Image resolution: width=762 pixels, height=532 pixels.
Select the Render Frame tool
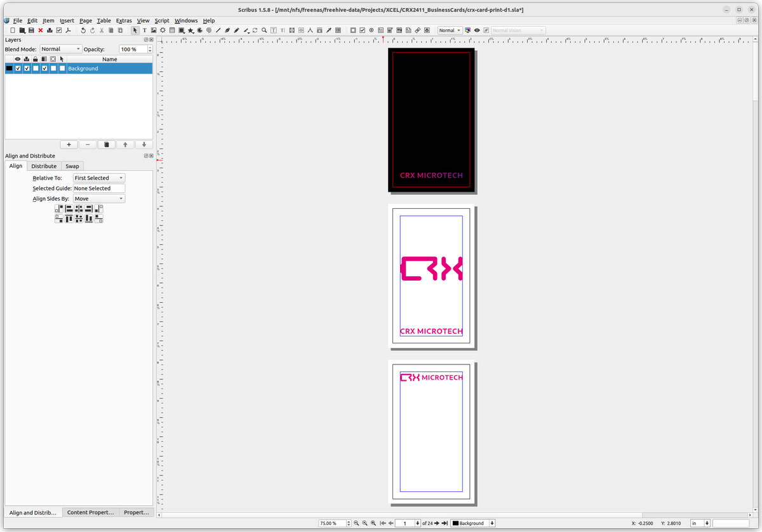point(163,30)
